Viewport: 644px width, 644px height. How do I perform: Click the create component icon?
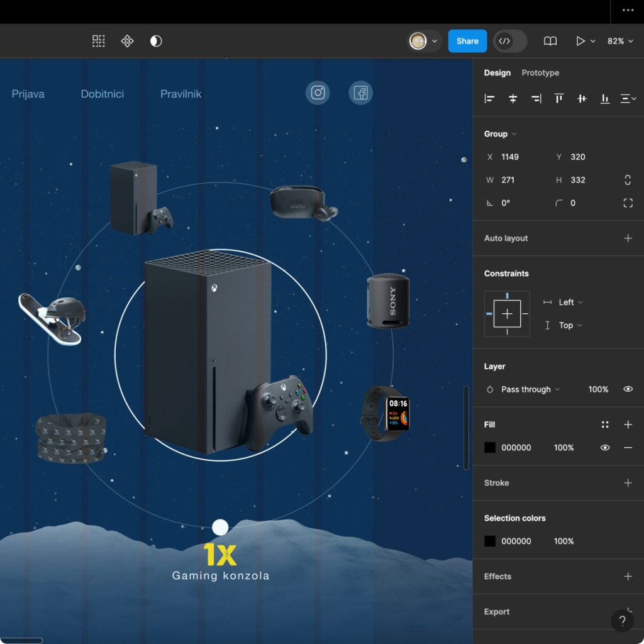[127, 41]
